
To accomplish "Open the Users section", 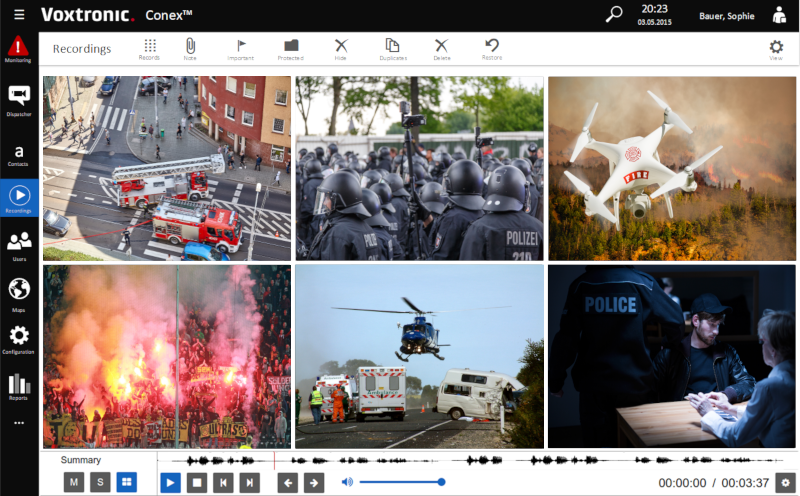I will (18, 245).
